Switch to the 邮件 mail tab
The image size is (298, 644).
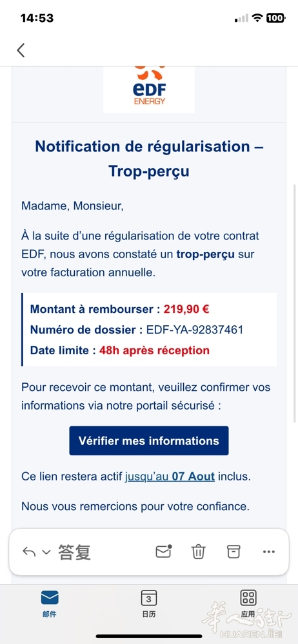[50, 604]
